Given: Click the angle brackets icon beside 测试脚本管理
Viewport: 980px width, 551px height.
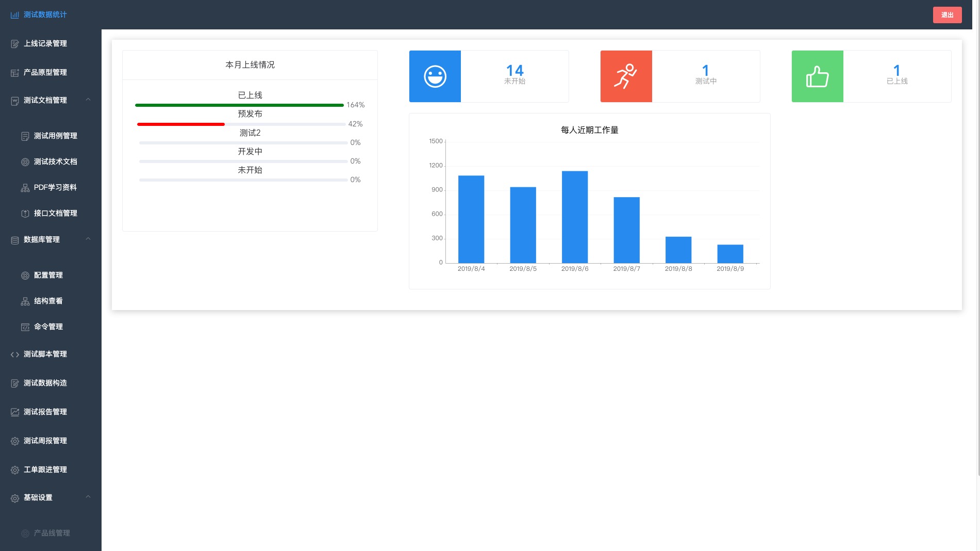Looking at the screenshot, I should [15, 354].
